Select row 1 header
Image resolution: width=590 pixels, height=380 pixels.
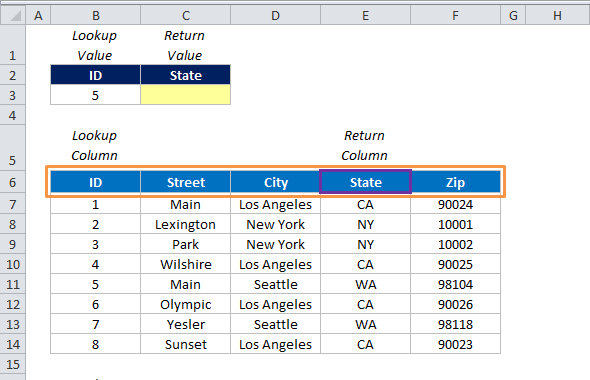click(x=13, y=45)
